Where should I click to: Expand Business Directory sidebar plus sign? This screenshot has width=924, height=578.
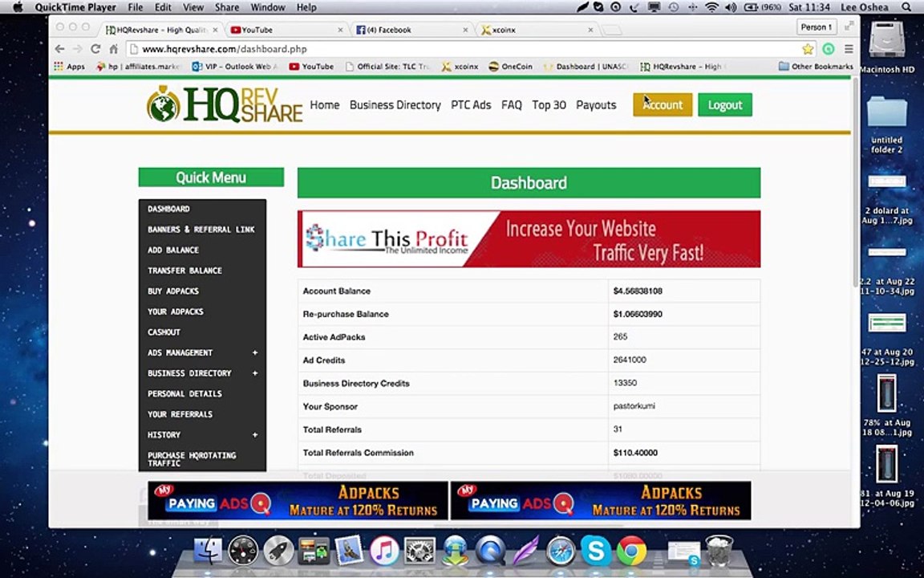[x=255, y=373]
